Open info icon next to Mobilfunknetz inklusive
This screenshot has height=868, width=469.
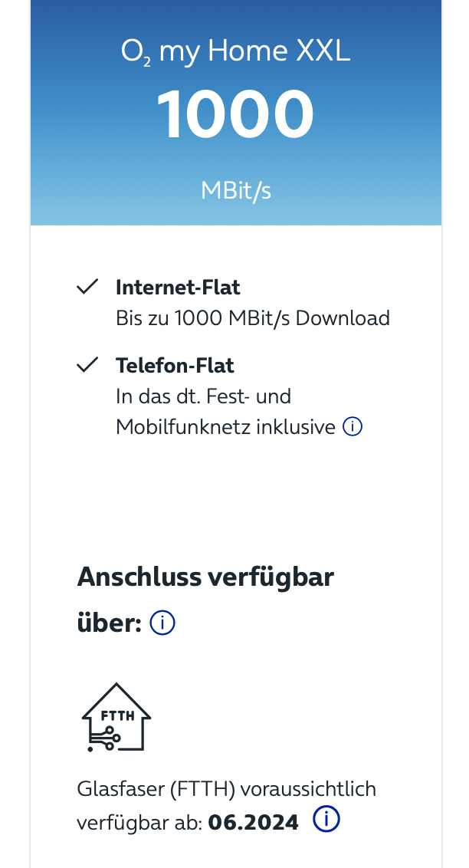(x=353, y=426)
